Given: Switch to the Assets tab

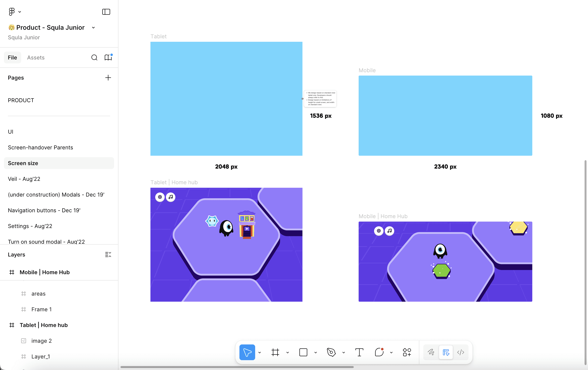Looking at the screenshot, I should pyautogui.click(x=36, y=57).
